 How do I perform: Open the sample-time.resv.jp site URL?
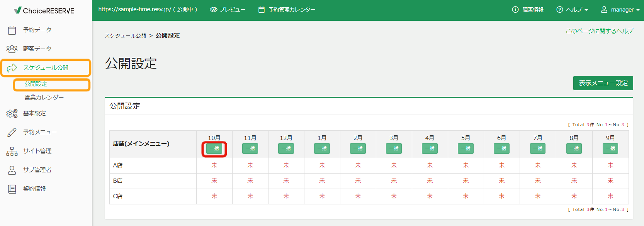click(148, 9)
